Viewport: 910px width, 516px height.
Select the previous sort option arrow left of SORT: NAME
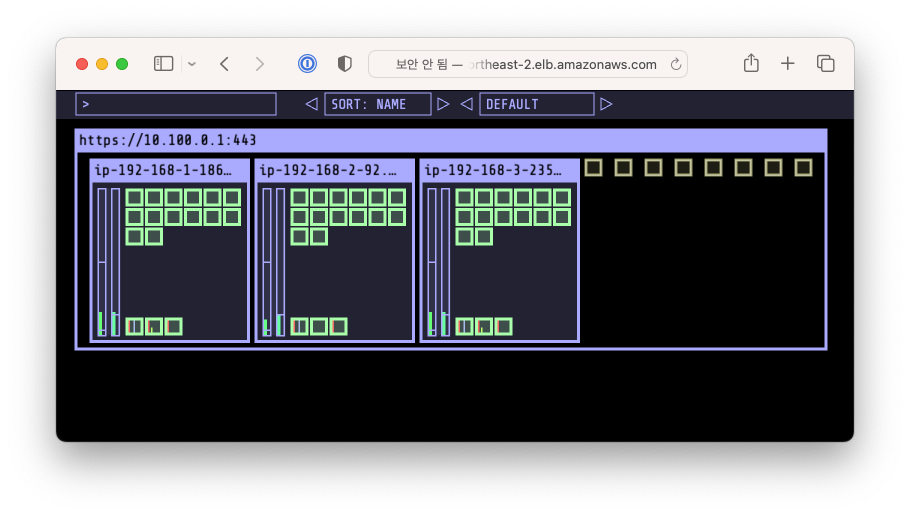[x=312, y=104]
